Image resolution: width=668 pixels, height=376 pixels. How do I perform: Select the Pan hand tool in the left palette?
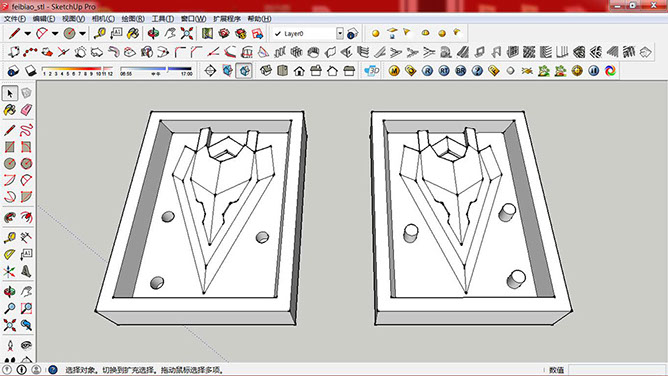26,292
